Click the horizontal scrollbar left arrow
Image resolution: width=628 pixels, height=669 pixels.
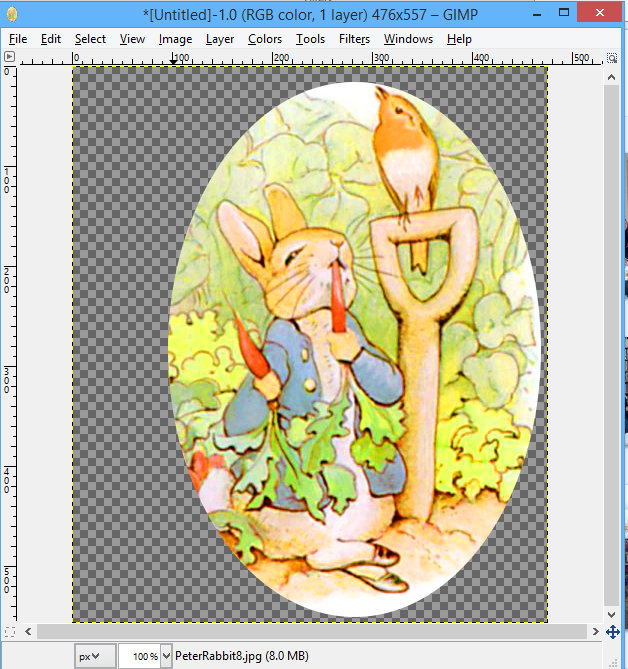(28, 631)
